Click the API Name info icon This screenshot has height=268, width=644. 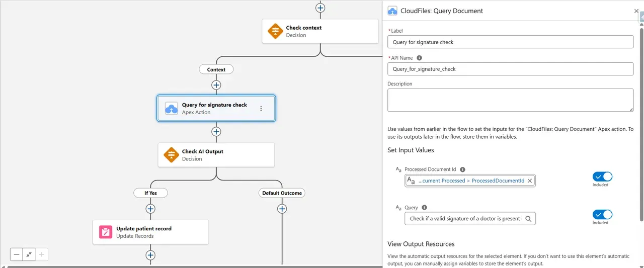coord(420,58)
